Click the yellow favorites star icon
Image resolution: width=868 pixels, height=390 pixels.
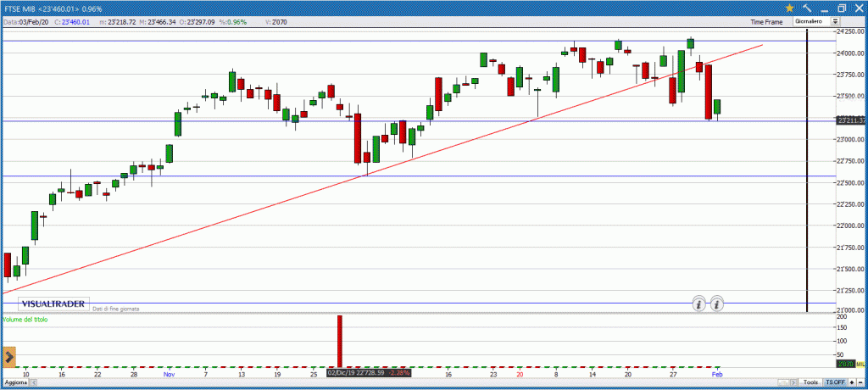pyautogui.click(x=790, y=8)
